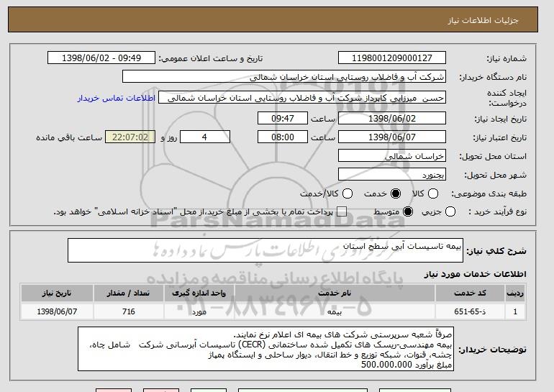Click the buyer notes text box
Screen dimensions: 554x392
[x=265, y=349]
